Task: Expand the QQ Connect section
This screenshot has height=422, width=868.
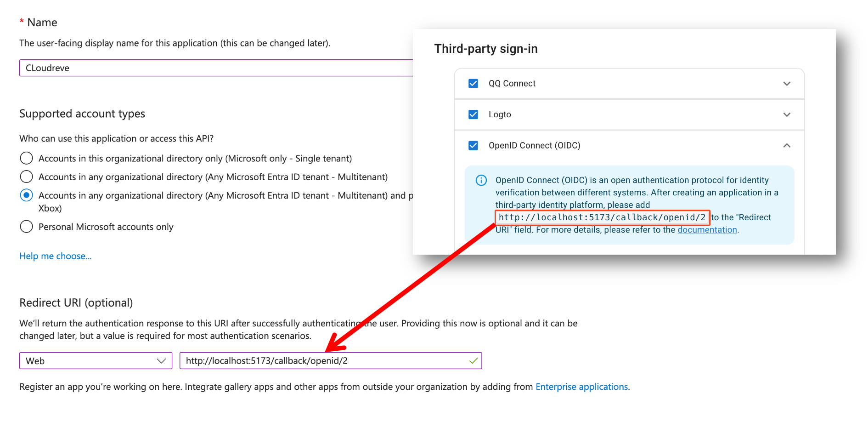Action: pos(787,84)
